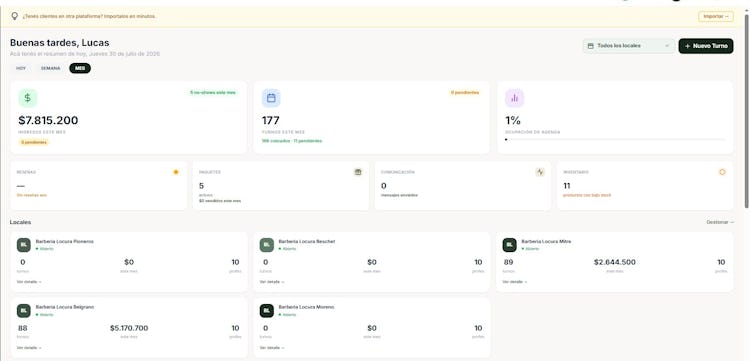Click the 0 sent messages count on Comunicación

(x=384, y=186)
